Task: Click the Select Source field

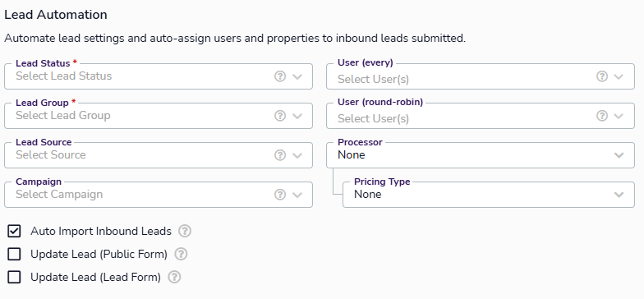Action: pyautogui.click(x=158, y=154)
